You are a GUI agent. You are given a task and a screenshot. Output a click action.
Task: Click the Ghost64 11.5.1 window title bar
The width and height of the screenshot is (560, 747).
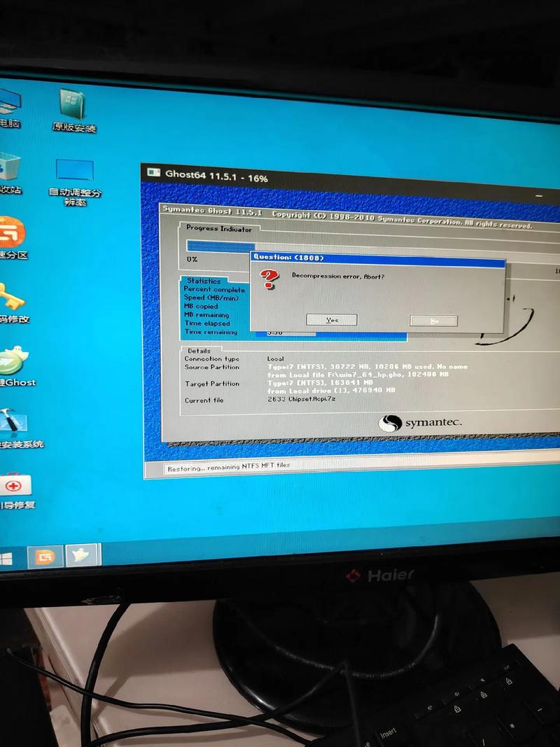coord(315,179)
